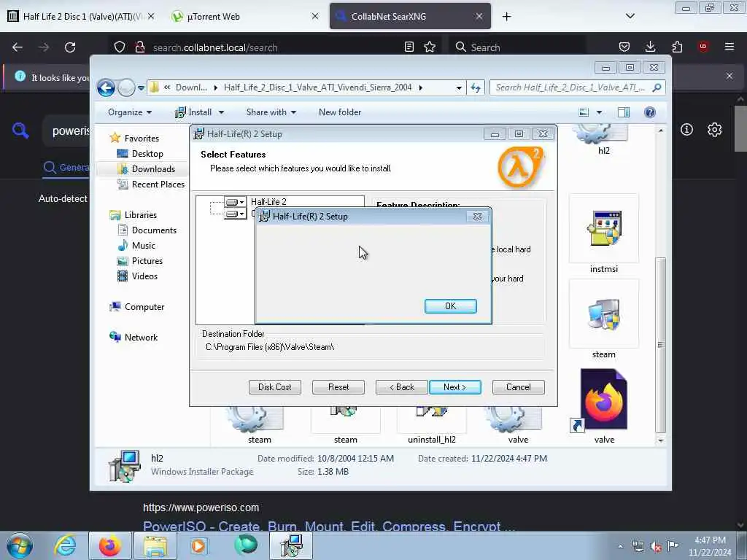Select the uninstall_hl2 file
This screenshot has height=560, width=747.
432,424
